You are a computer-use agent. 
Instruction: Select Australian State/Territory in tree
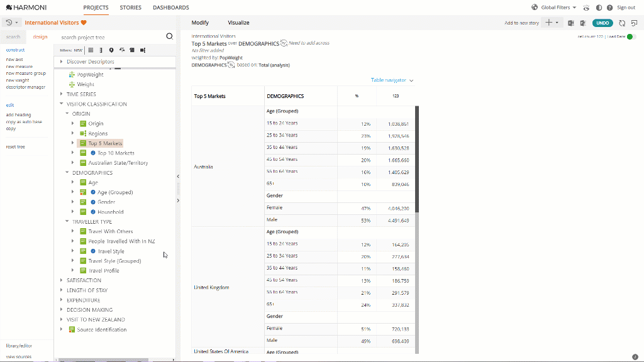pos(118,163)
